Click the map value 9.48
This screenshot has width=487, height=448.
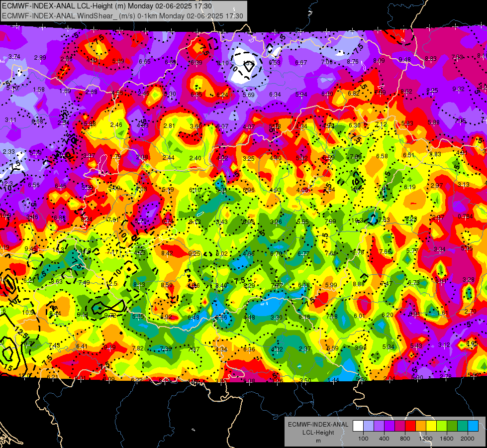tap(405, 59)
